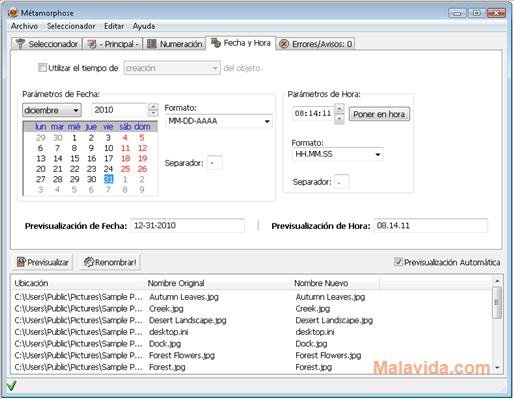Select original name 'Creek.jpg'
The height and width of the screenshot is (399, 514).
[x=166, y=309]
